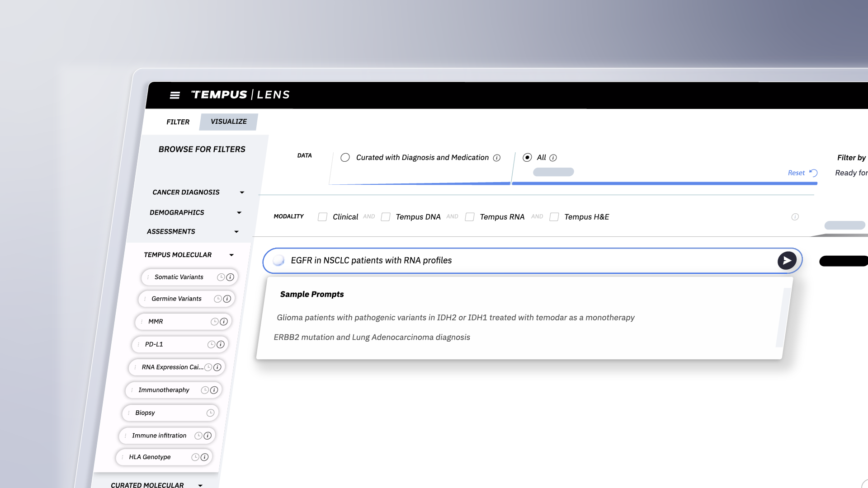Click the query text input field
This screenshot has width=868, height=488.
pos(532,260)
